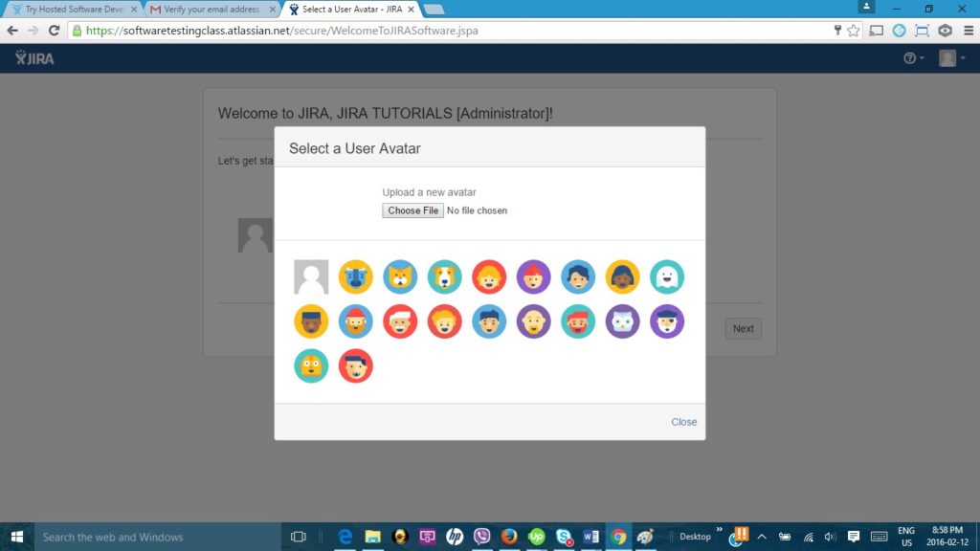This screenshot has width=980, height=551.
Task: Select the flat-top man avatar on yellow
Action: coord(311,321)
